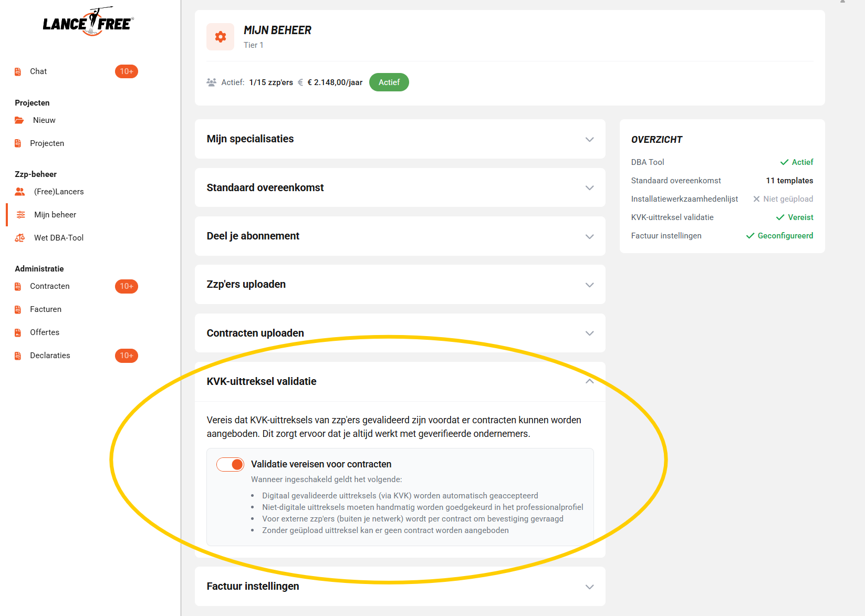This screenshot has width=865, height=616.
Task: Disable Validatie vereisen voor contracten toggle
Action: point(231,464)
